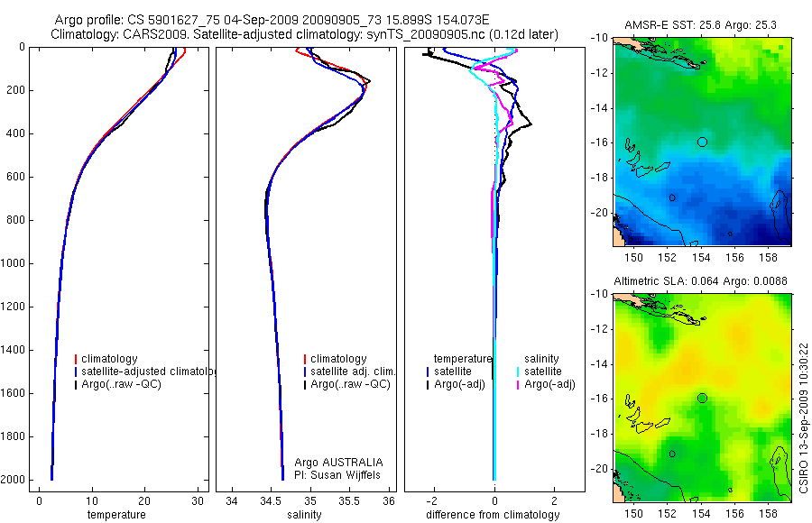Click the 'difference from climatology' axis label
Viewport: 812px width, 523px height.
(493, 515)
